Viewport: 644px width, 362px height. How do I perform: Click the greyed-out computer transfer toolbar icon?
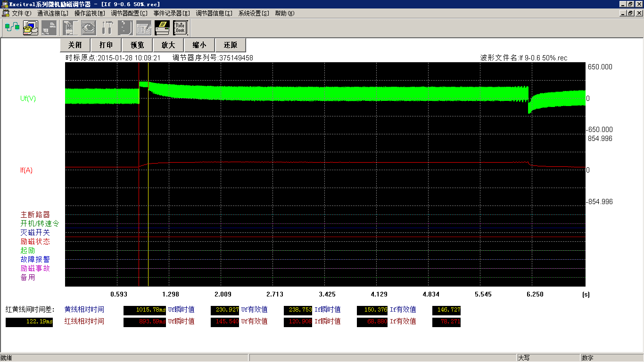[x=49, y=28]
